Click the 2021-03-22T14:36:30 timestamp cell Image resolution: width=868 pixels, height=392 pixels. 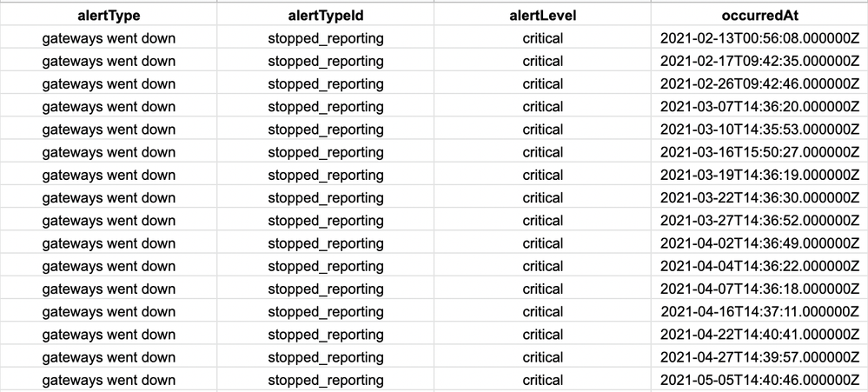point(759,198)
